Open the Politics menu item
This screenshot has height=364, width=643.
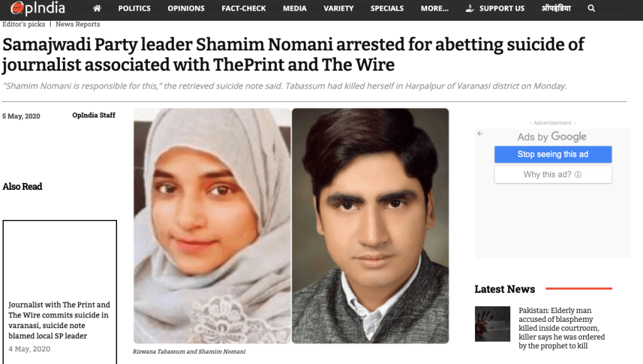(x=134, y=8)
